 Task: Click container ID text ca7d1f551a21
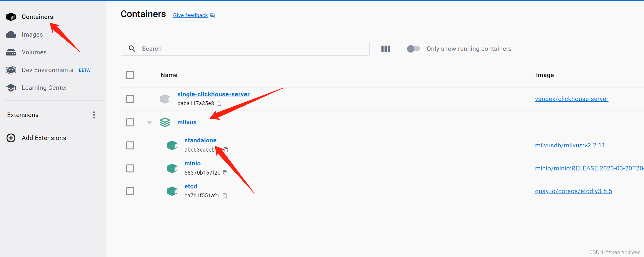pos(202,196)
